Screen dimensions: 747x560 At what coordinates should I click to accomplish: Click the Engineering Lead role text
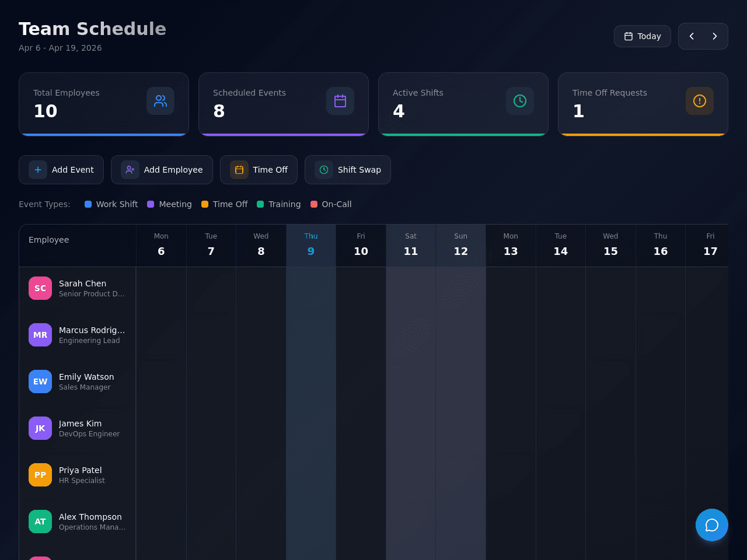pos(89,341)
